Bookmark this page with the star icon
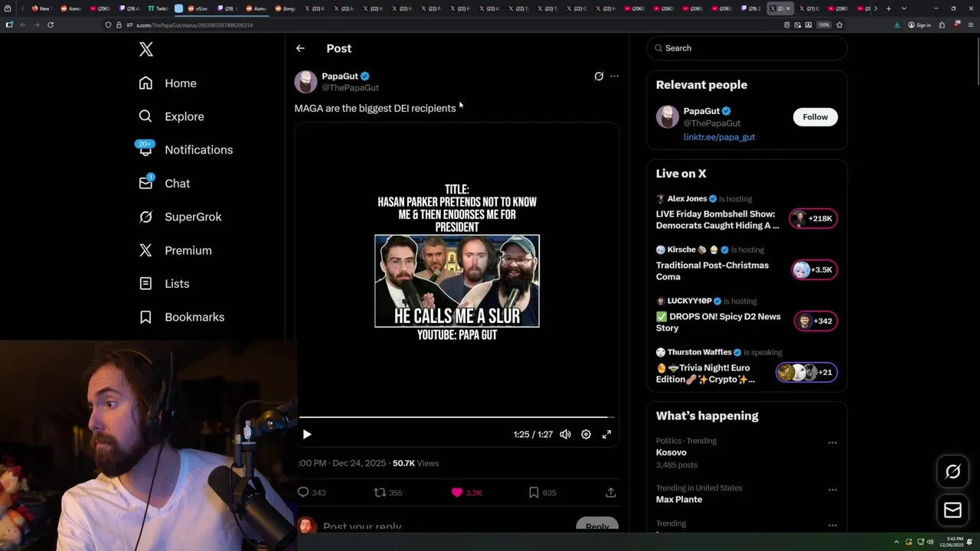980x551 pixels. coord(839,24)
